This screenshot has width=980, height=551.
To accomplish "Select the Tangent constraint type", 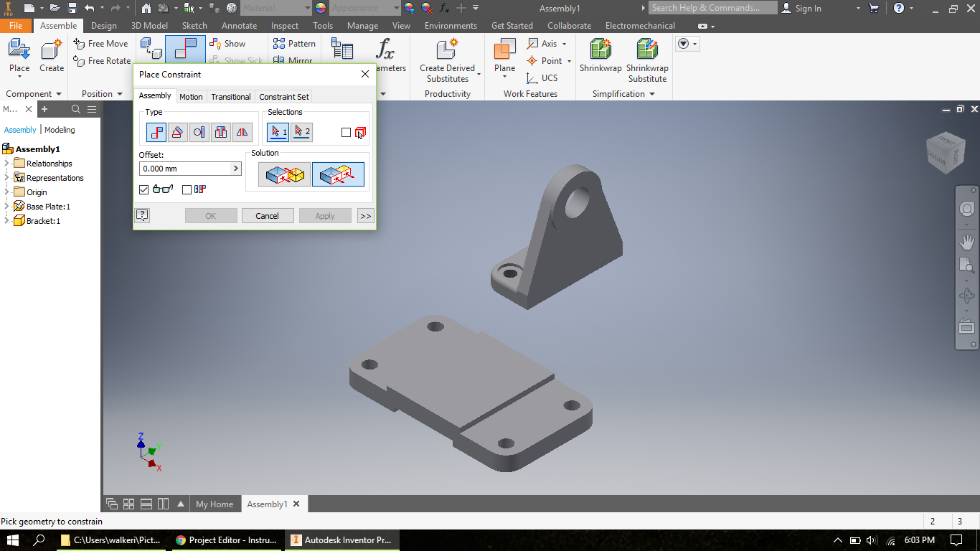I will point(199,131).
